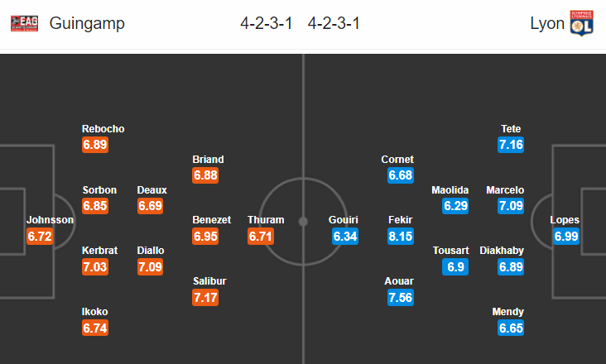Click player name Thuram

[x=266, y=220]
